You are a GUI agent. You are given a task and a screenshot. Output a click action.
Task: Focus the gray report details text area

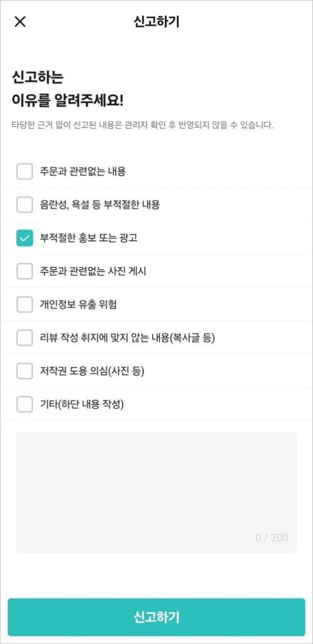click(156, 492)
